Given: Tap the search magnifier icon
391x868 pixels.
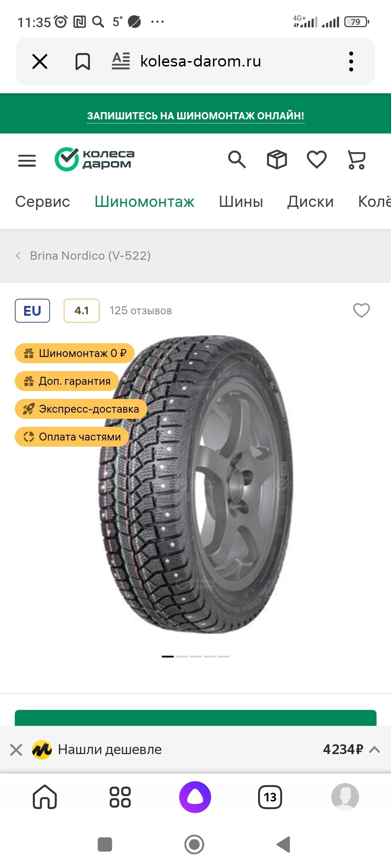Looking at the screenshot, I should 237,159.
